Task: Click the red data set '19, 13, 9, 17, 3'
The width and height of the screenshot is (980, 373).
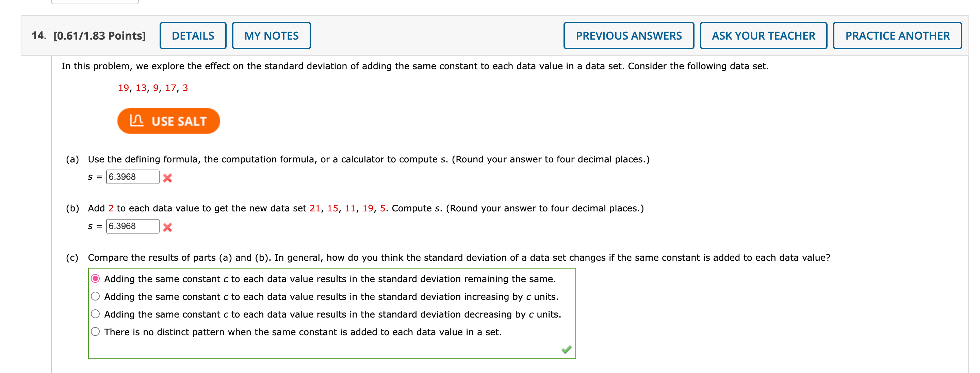Action: point(154,88)
